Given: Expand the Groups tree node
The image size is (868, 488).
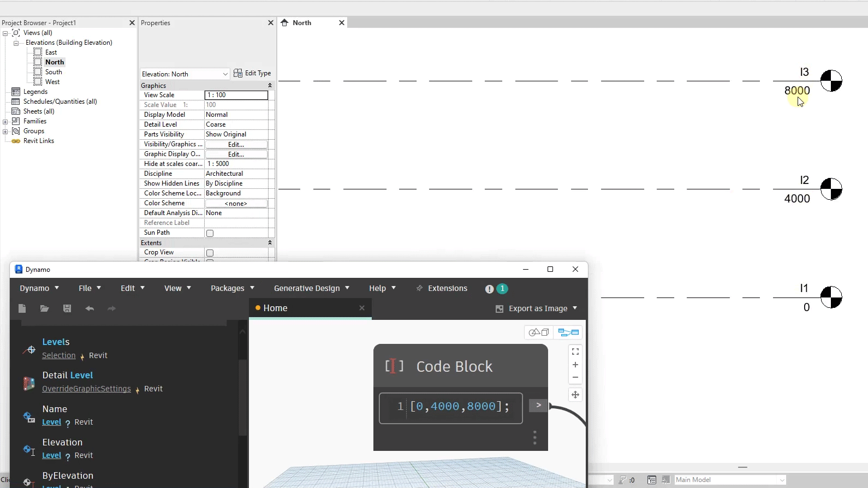Looking at the screenshot, I should (5, 132).
